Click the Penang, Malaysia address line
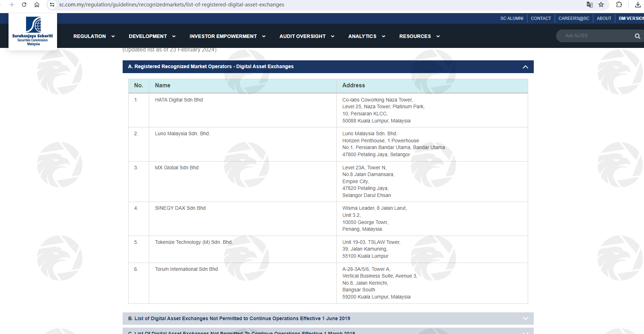 click(x=363, y=229)
